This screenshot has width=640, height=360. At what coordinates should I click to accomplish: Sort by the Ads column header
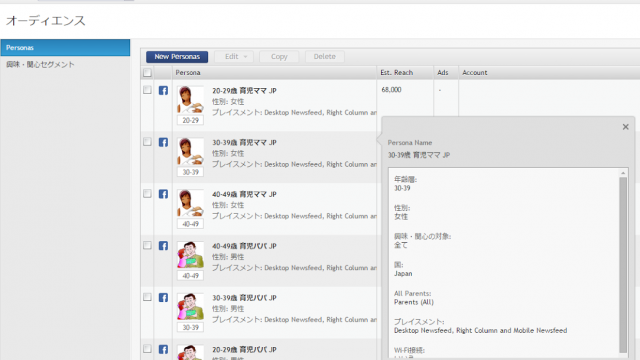446,73
